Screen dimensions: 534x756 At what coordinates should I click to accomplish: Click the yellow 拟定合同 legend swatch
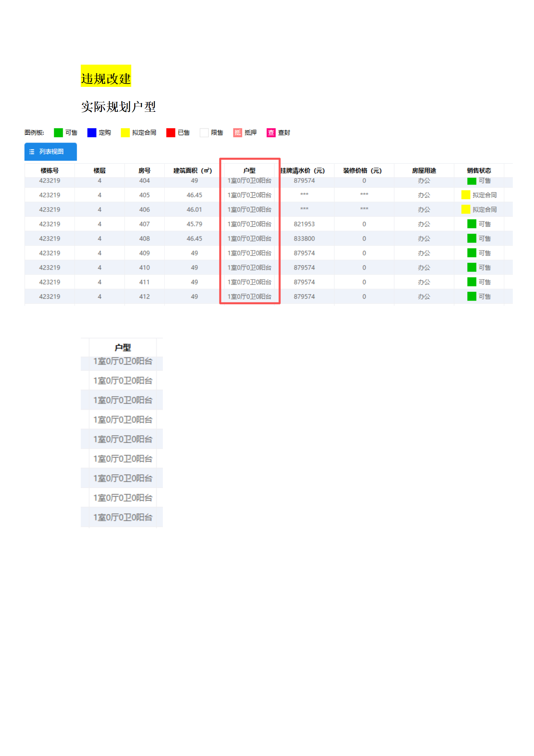[125, 133]
